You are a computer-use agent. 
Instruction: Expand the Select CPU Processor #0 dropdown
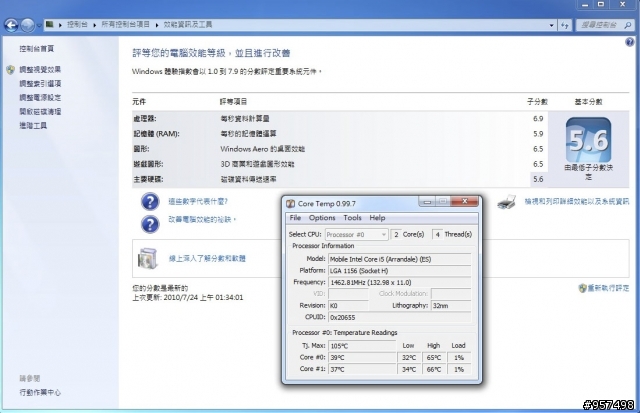[x=356, y=235]
